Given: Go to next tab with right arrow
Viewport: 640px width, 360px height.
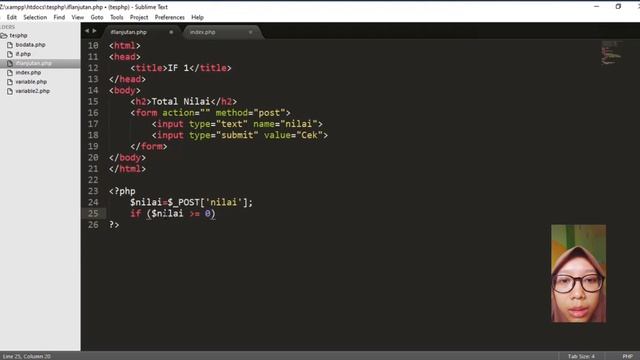Looking at the screenshot, I should pos(94,31).
